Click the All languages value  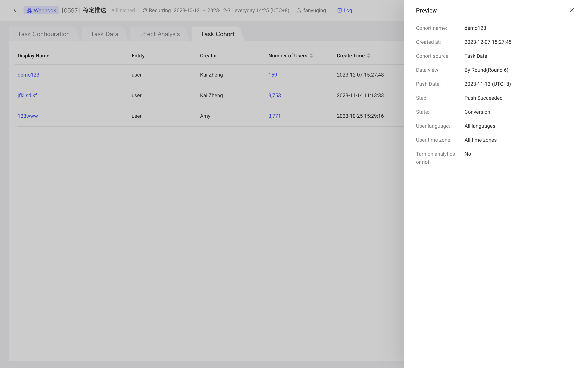click(480, 126)
